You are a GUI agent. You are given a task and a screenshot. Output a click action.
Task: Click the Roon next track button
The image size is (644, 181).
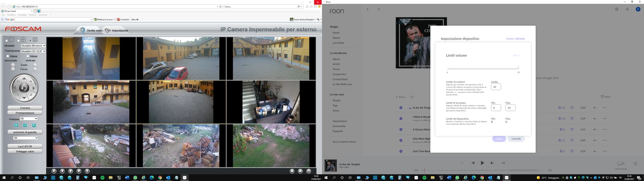point(492,163)
